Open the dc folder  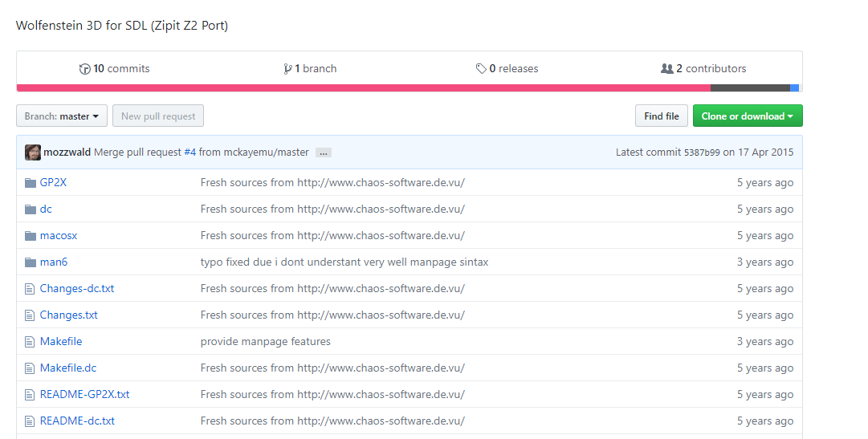point(46,209)
